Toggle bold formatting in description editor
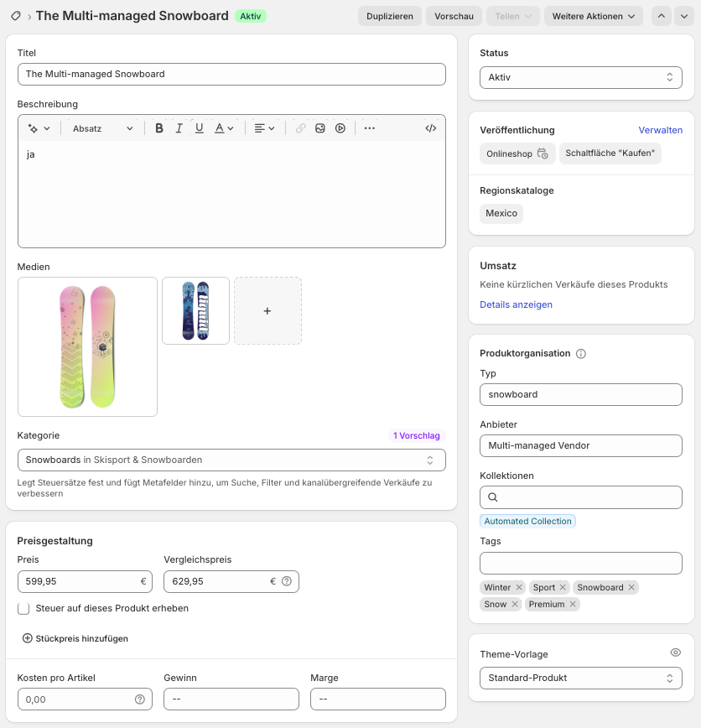701x728 pixels. [x=159, y=128]
